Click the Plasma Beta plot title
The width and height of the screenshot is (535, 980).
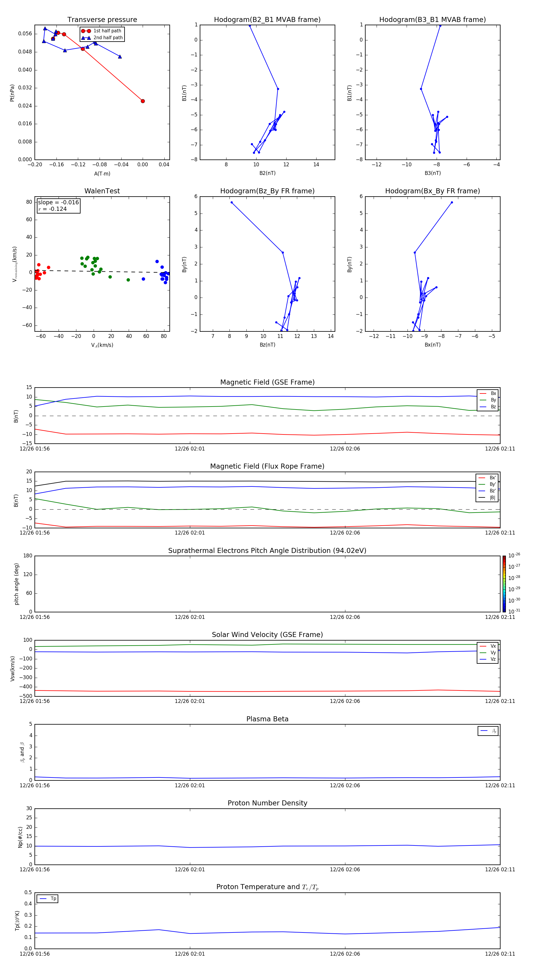tap(267, 719)
